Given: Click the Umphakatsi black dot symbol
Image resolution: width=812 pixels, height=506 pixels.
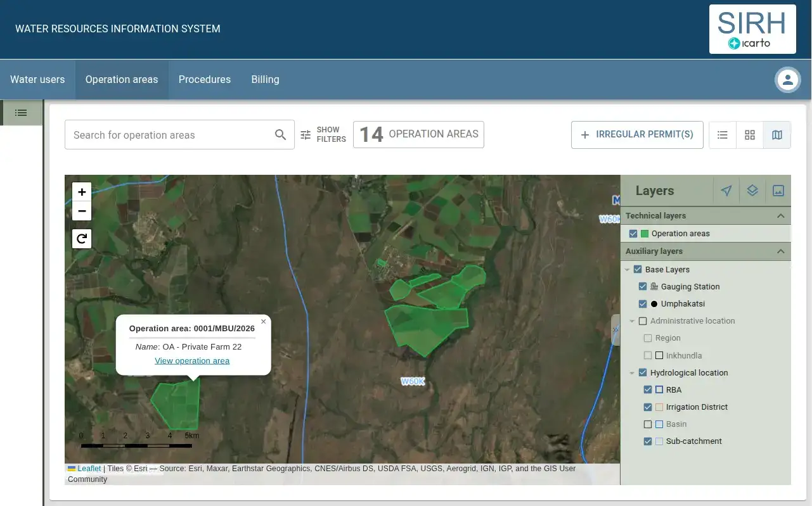Looking at the screenshot, I should (x=654, y=304).
